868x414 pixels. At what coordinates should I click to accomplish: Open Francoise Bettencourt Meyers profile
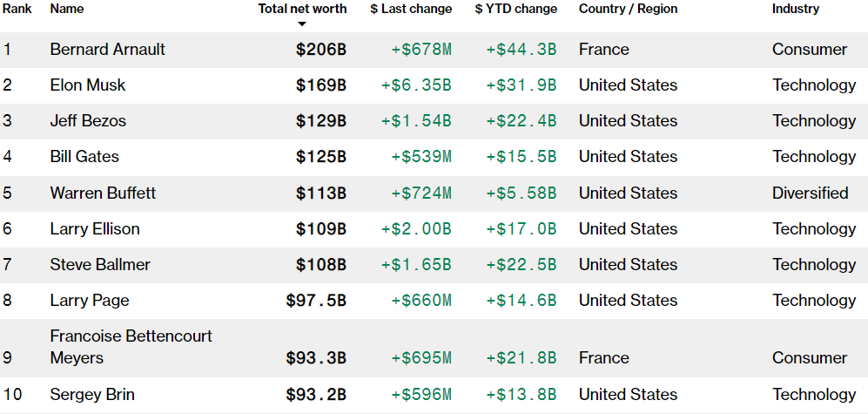[131, 347]
